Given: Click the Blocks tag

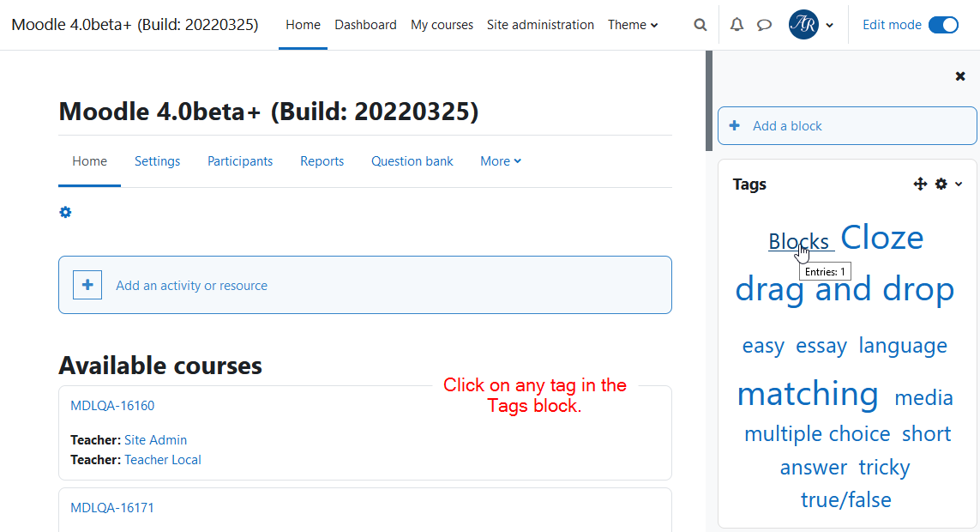Looking at the screenshot, I should click(799, 241).
